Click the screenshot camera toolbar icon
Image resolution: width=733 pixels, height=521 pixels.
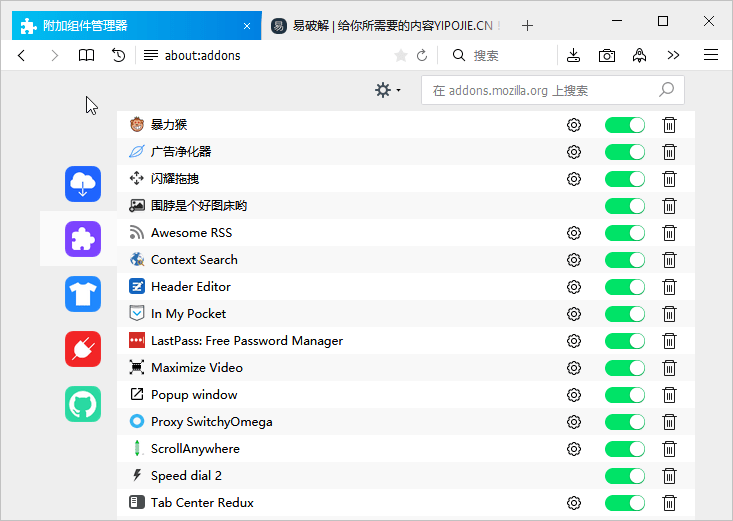coord(607,56)
